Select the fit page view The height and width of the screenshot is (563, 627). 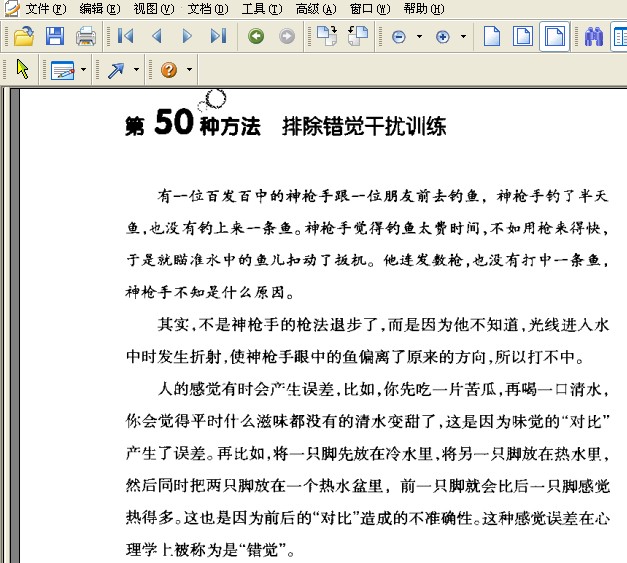(523, 36)
